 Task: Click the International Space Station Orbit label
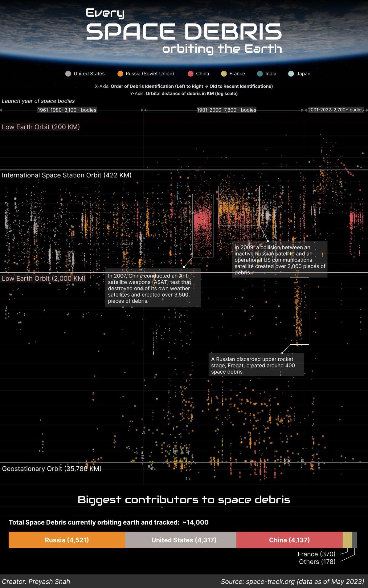(67, 175)
